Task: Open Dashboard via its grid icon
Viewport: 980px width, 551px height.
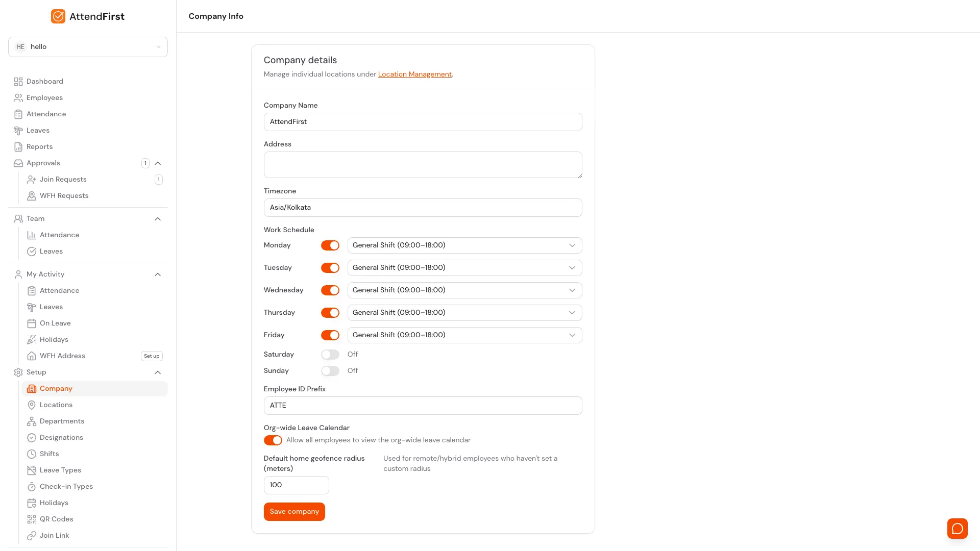Action: (x=18, y=82)
